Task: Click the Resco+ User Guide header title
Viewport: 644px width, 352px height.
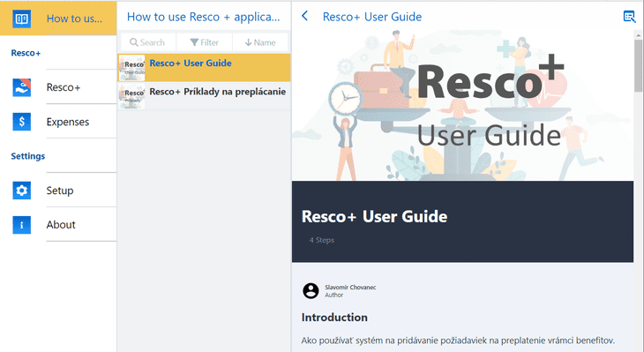Action: pos(372,17)
